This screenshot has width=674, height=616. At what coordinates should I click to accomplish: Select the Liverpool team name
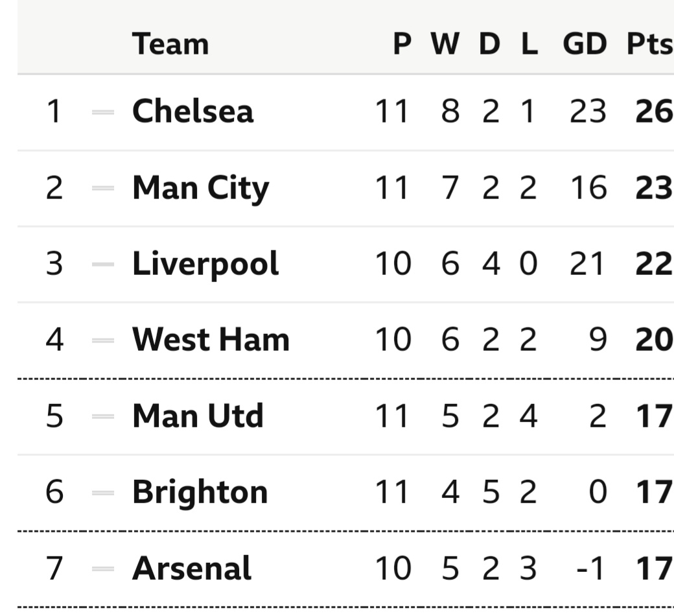tap(205, 264)
